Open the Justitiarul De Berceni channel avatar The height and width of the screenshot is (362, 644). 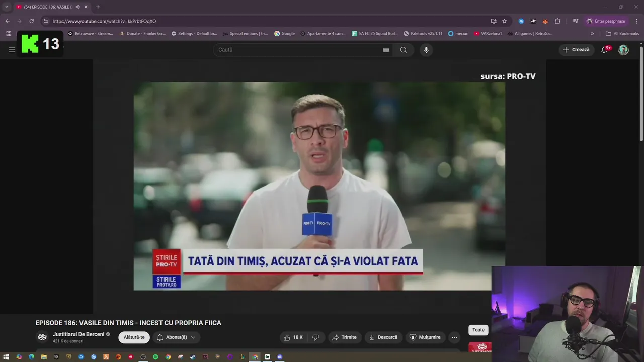click(42, 337)
